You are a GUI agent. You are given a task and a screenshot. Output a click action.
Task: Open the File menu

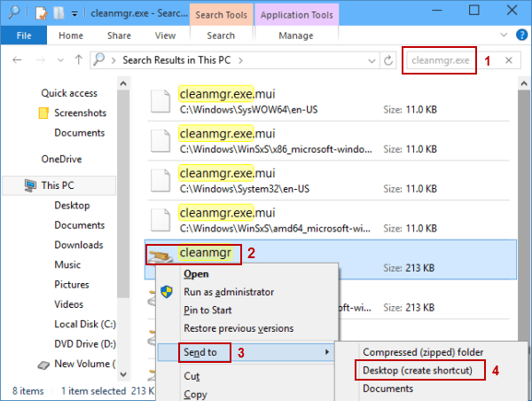(x=24, y=35)
